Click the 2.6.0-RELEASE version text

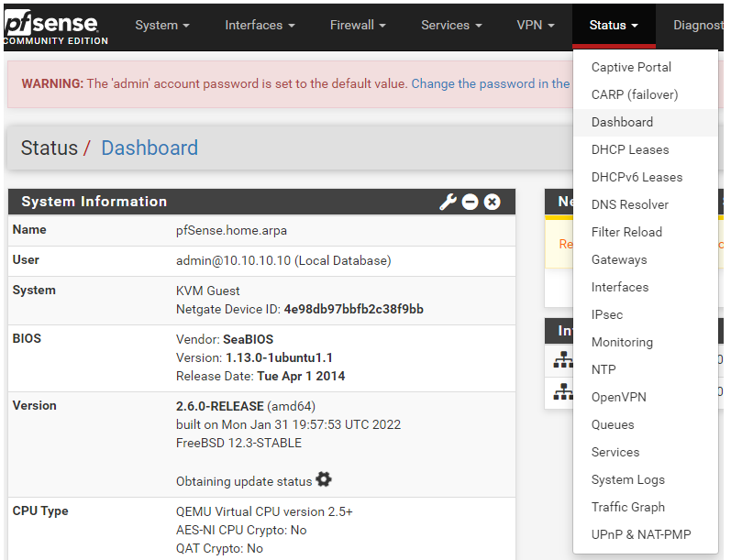(220, 406)
